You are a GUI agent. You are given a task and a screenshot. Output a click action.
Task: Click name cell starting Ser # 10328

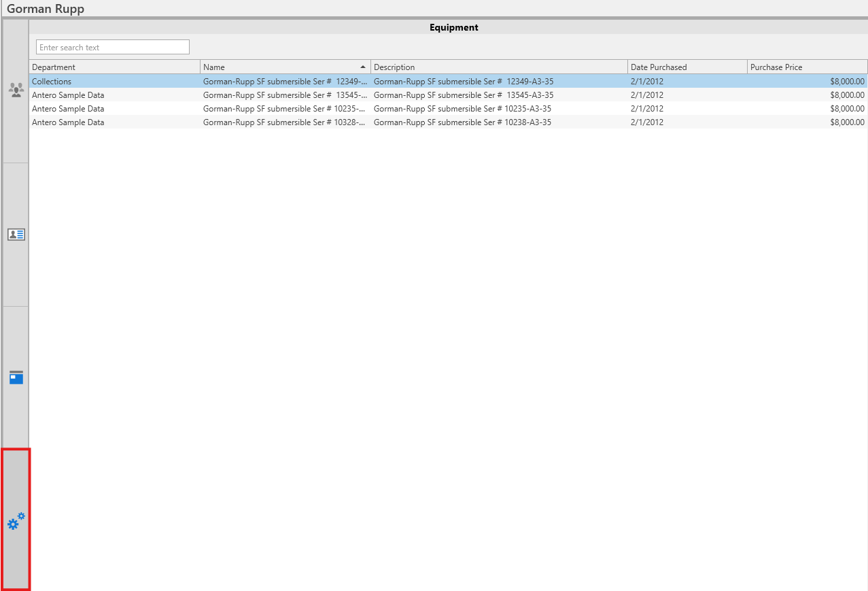[285, 122]
